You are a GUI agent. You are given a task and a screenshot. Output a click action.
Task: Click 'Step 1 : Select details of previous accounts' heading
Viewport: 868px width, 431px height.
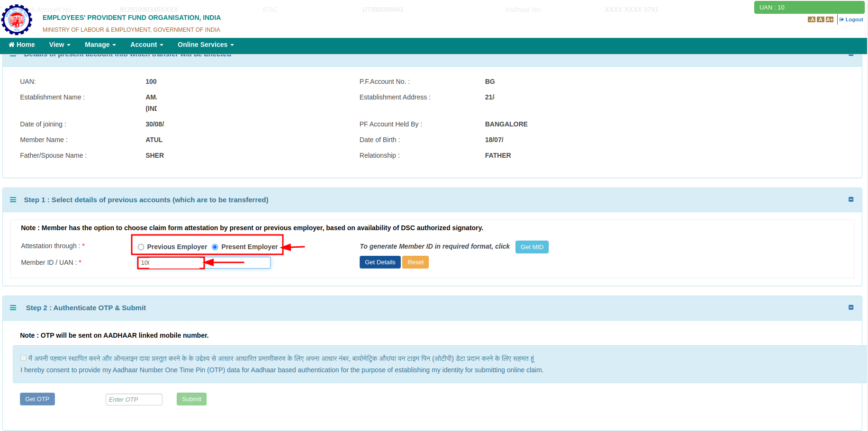[146, 200]
